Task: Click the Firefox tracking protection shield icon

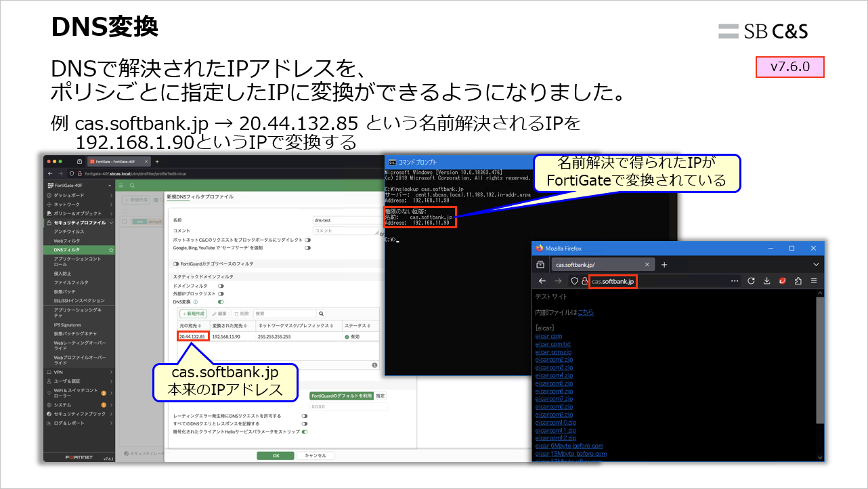Action: pyautogui.click(x=574, y=281)
